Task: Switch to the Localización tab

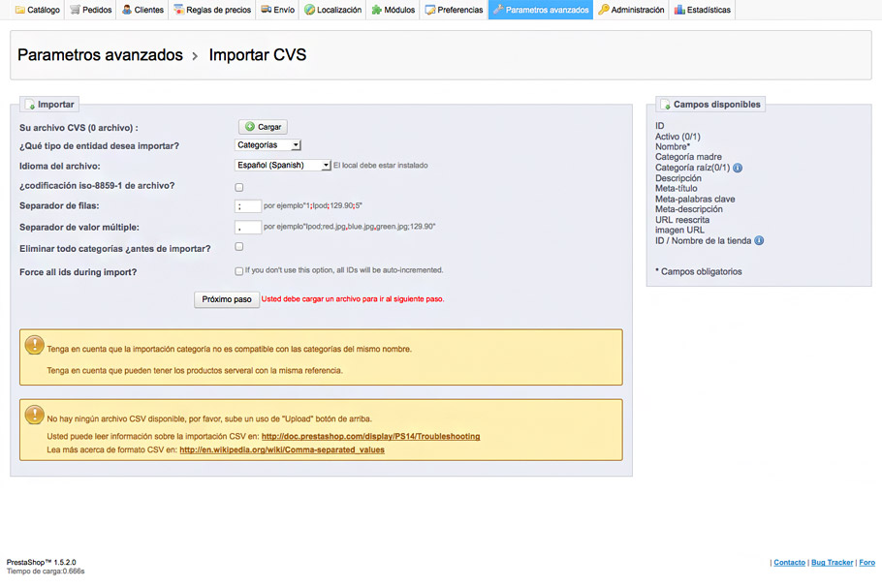Action: click(332, 10)
